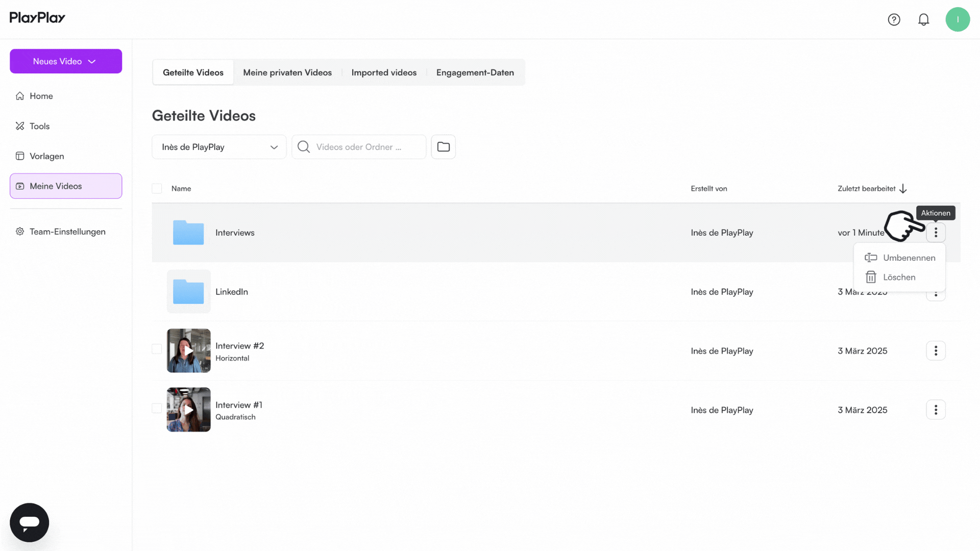The image size is (980, 551).
Task: Switch to Meine privaten Videos tab
Action: [287, 72]
